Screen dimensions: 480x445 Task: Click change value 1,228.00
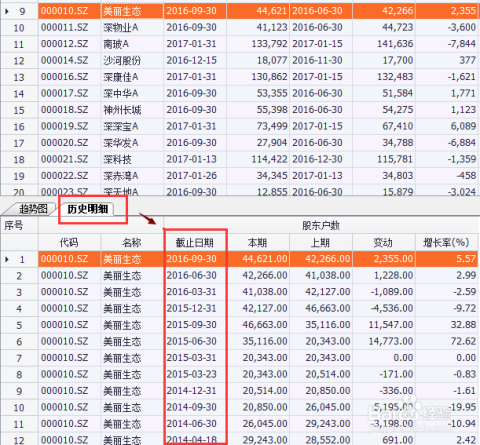coord(393,275)
